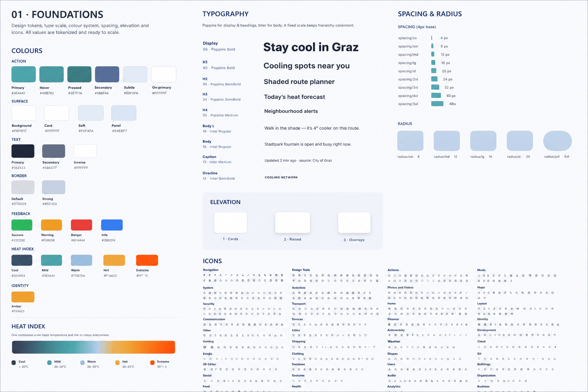Click the "COOLING NETWORK" overline sample
The image size is (588, 392).
(x=281, y=177)
